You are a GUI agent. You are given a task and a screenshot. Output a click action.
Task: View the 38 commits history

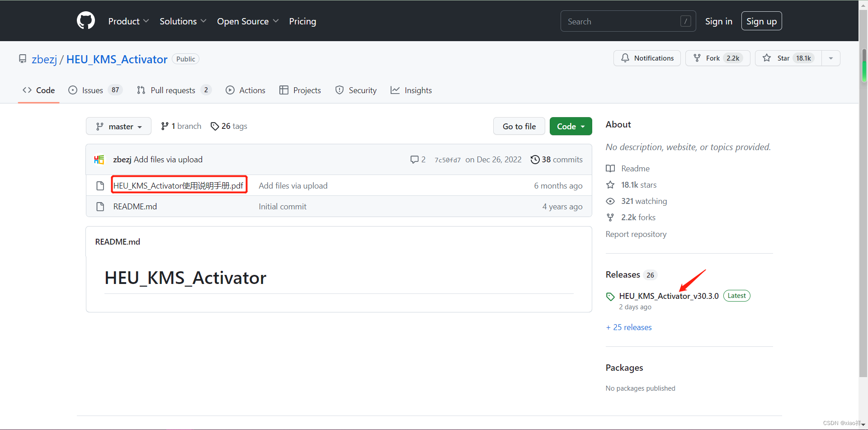click(x=557, y=160)
